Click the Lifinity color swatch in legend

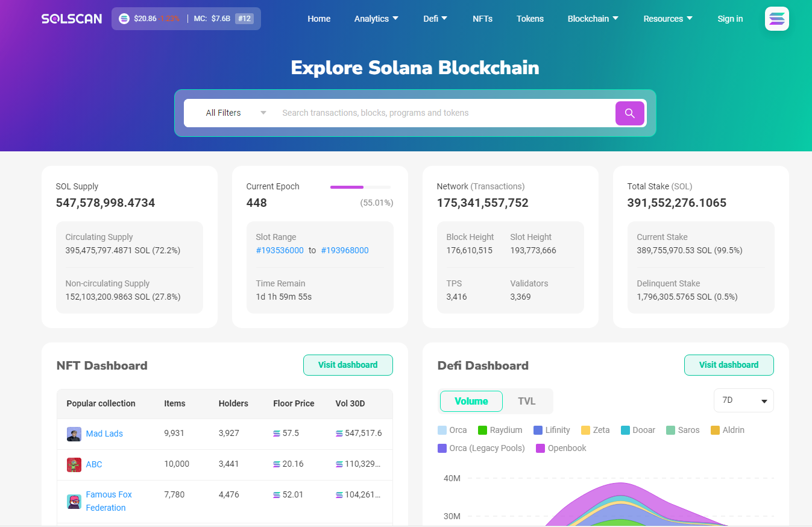pyautogui.click(x=538, y=430)
